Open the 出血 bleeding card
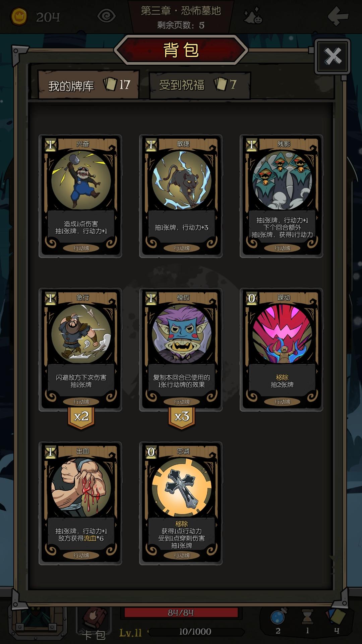Image resolution: width=362 pixels, height=644 pixels. click(80, 503)
